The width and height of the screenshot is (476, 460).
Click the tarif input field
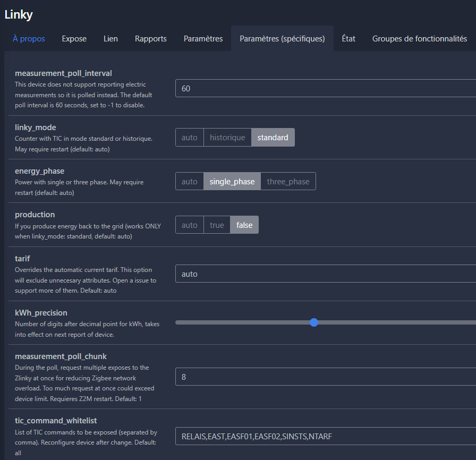325,274
